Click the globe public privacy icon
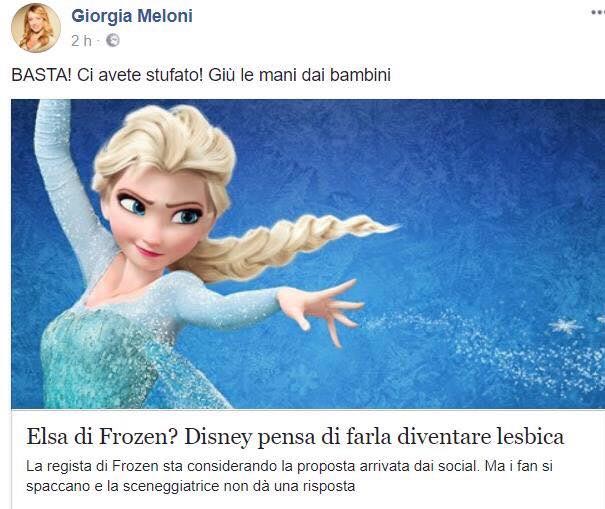Viewport: 605px width, 509px height. point(113,40)
